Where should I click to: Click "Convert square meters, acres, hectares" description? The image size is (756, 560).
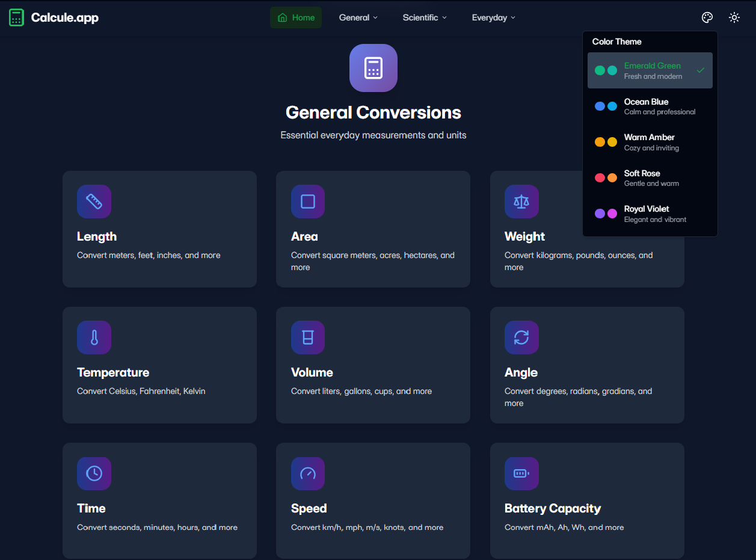point(373,261)
